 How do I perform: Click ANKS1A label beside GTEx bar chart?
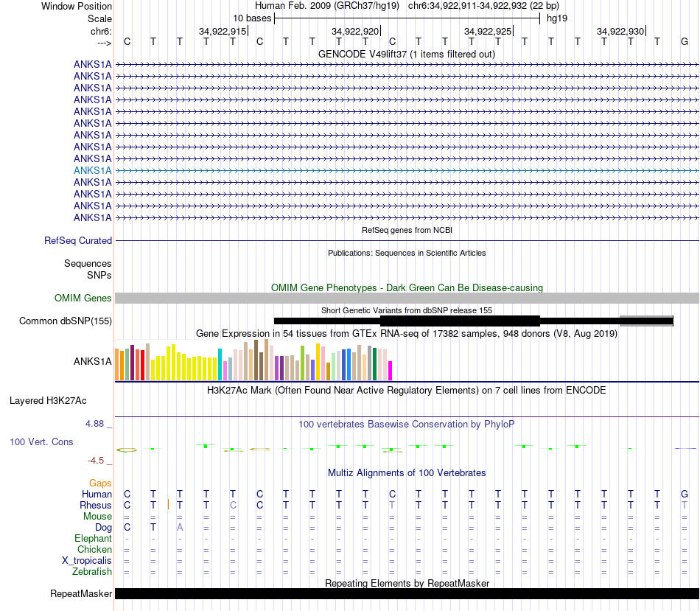point(92,361)
